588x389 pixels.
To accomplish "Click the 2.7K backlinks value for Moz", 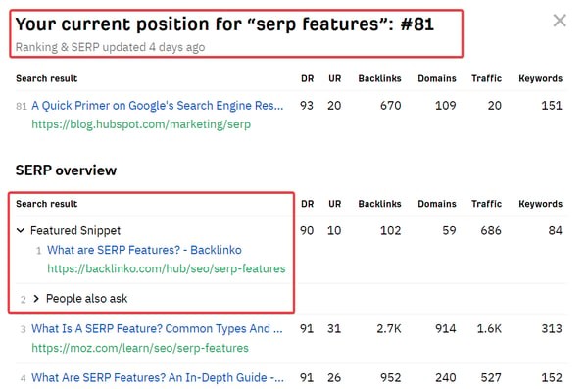I will (389, 328).
